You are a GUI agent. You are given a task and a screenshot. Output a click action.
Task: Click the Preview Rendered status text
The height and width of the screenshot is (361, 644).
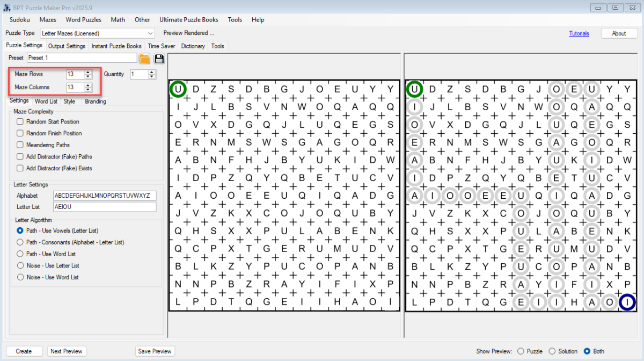click(188, 33)
